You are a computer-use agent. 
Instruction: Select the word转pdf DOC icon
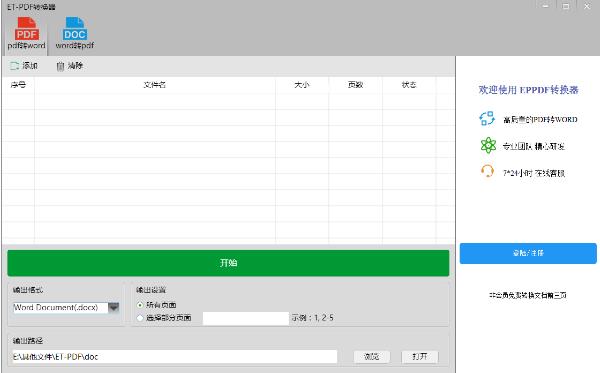pyautogui.click(x=75, y=29)
